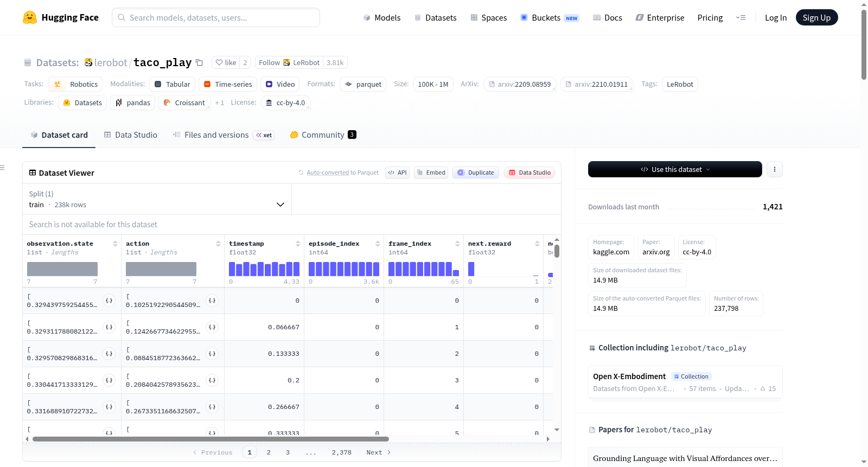This screenshot has width=868, height=467.
Task: Expand JSON of observation.state value 0.331688910722732
Action: (x=109, y=407)
